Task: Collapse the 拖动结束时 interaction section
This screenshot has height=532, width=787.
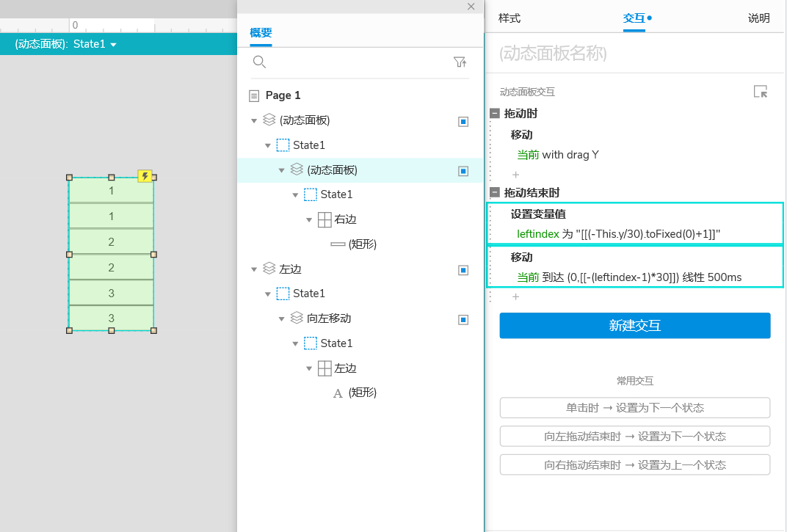Action: click(495, 192)
